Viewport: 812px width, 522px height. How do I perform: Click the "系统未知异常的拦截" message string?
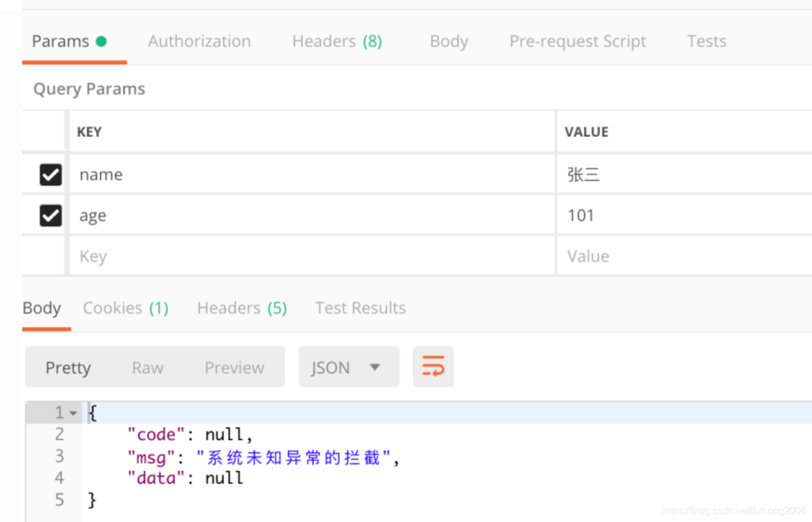294,457
